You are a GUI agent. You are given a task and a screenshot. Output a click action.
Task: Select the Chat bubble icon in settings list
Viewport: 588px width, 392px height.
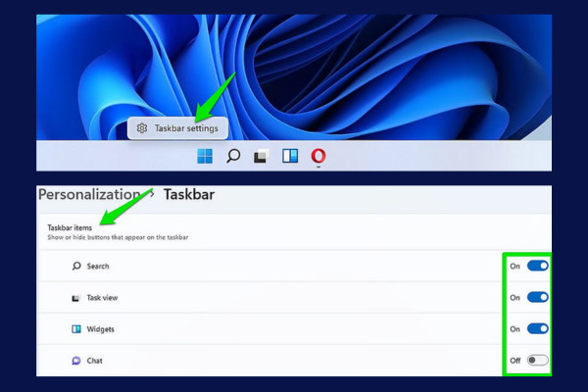pos(76,361)
